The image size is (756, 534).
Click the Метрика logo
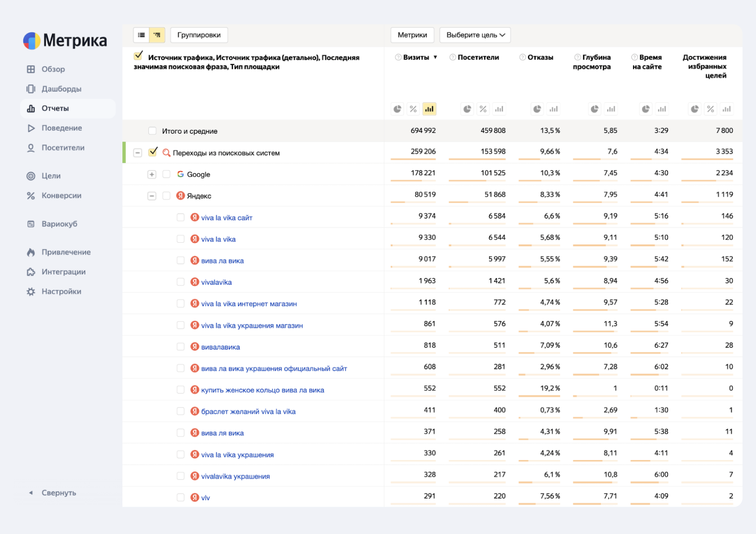[x=65, y=41]
